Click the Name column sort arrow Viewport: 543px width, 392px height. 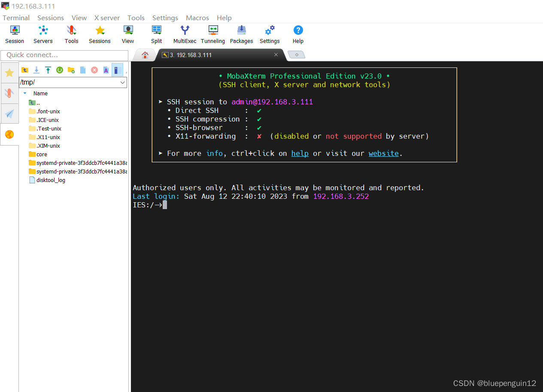click(x=25, y=93)
